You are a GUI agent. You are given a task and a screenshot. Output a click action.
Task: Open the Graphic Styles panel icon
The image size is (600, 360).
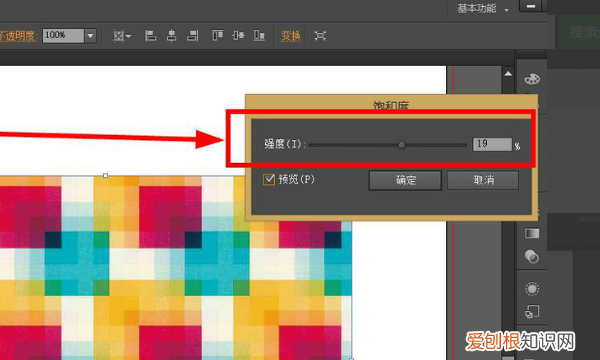[x=532, y=312]
